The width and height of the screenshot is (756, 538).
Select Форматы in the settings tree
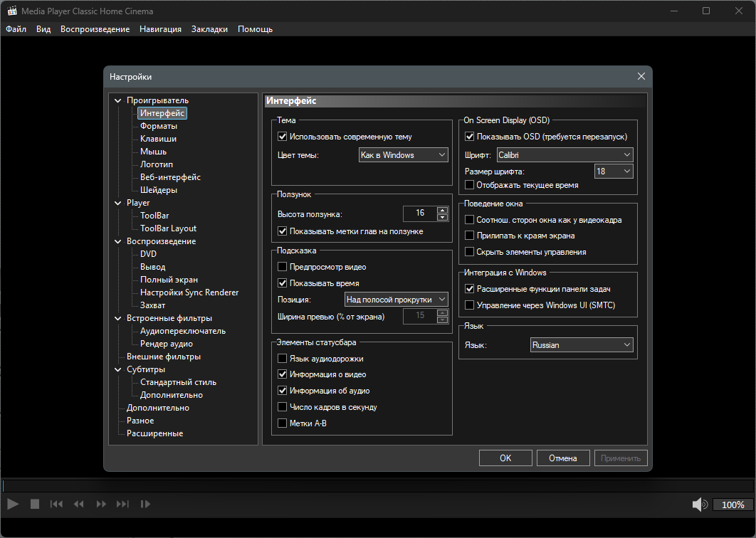click(x=159, y=126)
